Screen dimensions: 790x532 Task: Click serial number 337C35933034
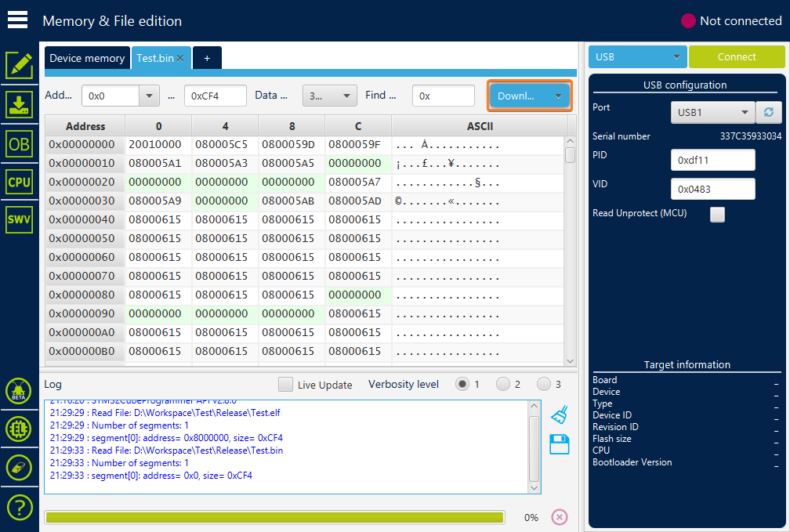coord(751,136)
